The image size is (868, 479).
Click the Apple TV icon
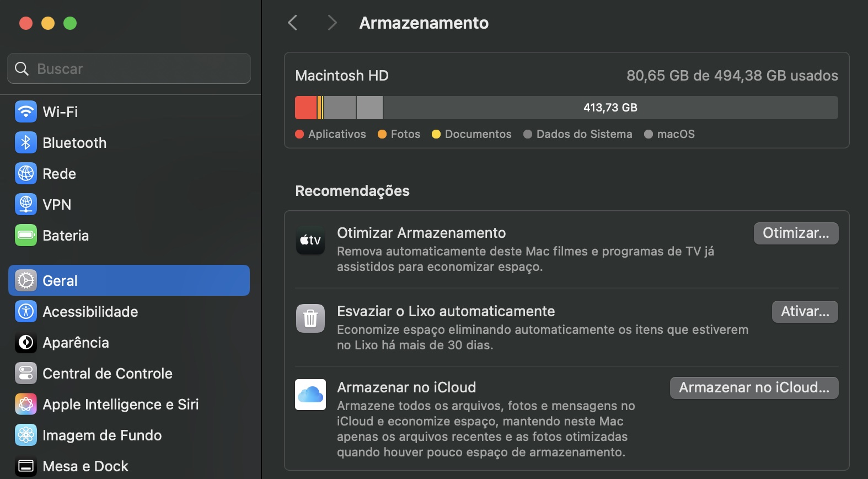tap(310, 240)
